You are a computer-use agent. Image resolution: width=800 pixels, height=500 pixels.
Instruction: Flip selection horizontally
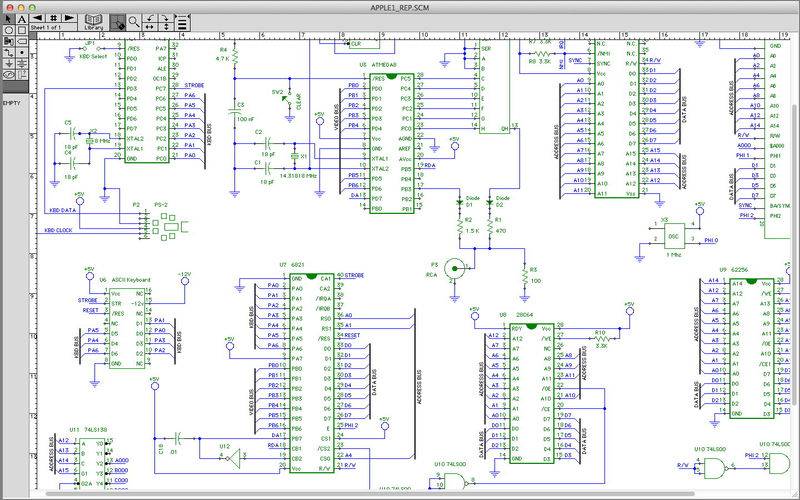pos(150,26)
